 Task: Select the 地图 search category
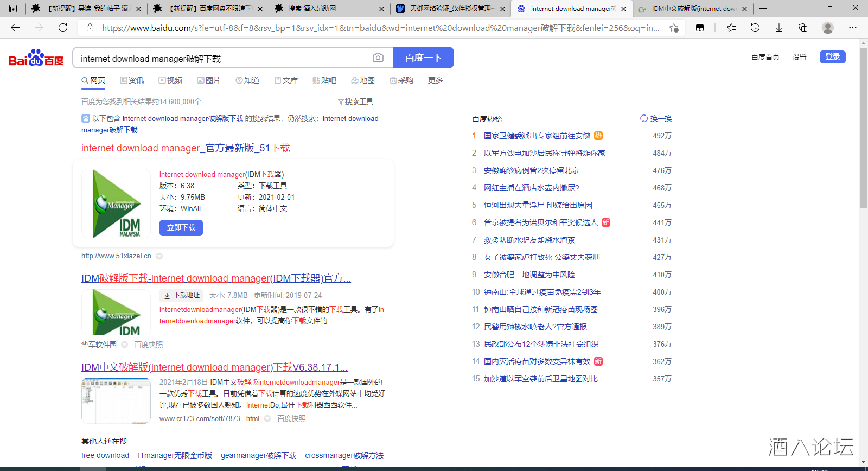point(363,80)
